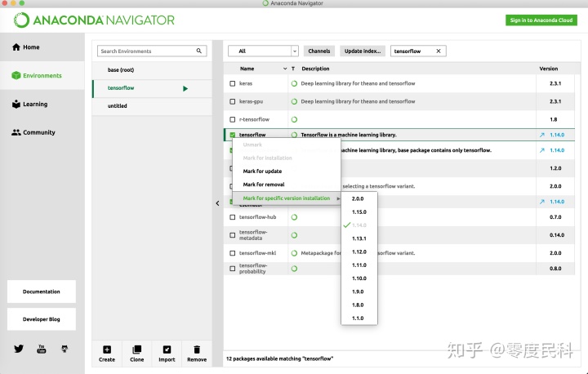The height and width of the screenshot is (374, 588).
Task: Select version 1.8.0 from submenu
Action: point(358,305)
